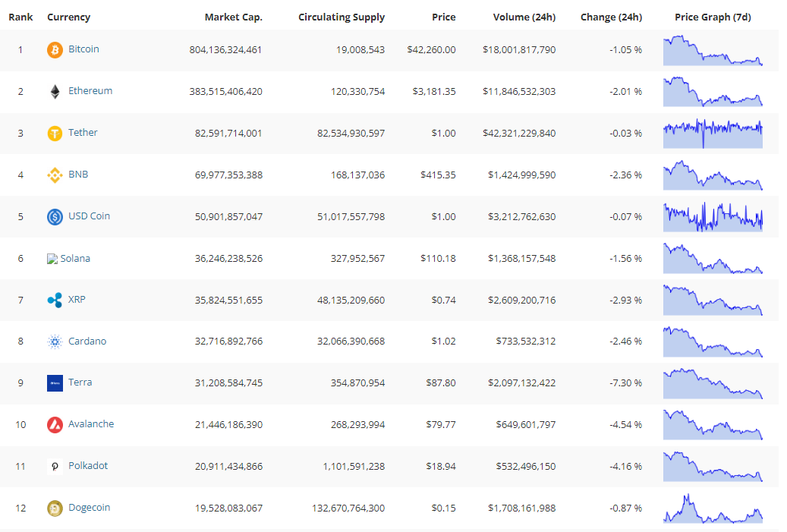Sort table by Change (24h) header

(x=612, y=17)
